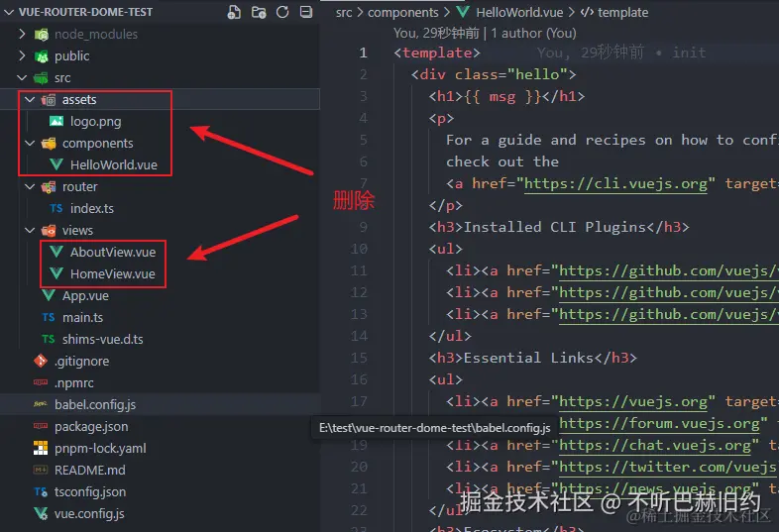Click the image icon of logo.png
Screen dimensions: 779x532
pos(56,121)
